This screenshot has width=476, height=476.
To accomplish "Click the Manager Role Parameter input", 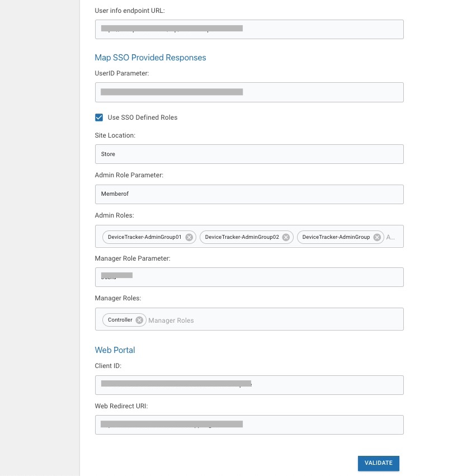I will click(249, 277).
